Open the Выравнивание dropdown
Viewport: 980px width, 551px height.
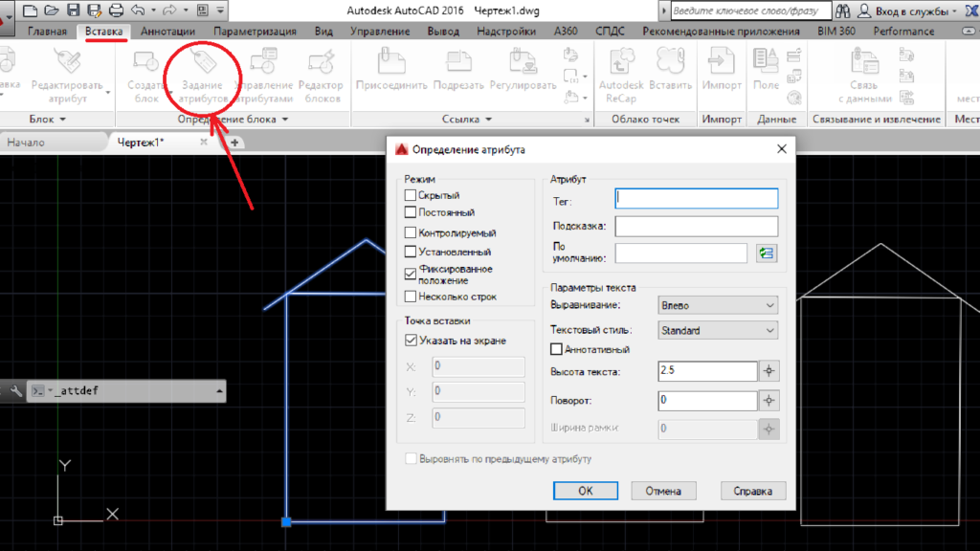tap(718, 305)
